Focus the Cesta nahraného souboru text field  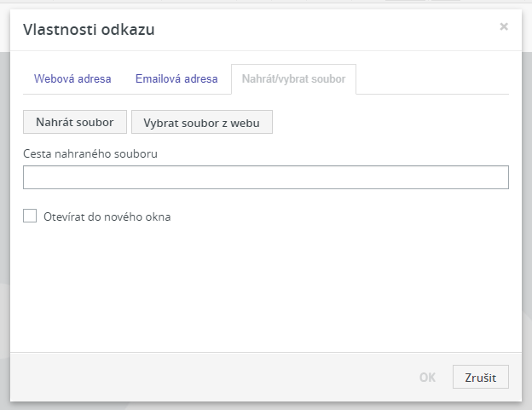click(x=266, y=177)
